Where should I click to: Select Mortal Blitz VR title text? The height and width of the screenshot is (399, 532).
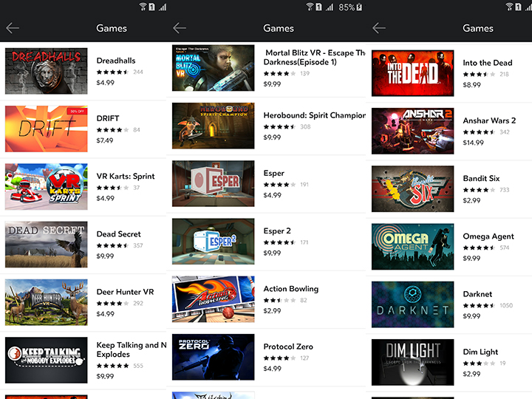[315, 58]
